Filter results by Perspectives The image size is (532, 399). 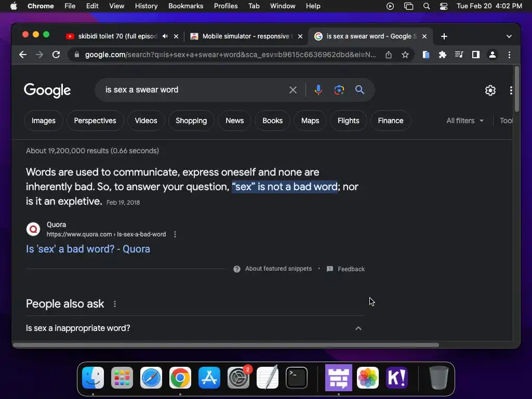click(95, 121)
